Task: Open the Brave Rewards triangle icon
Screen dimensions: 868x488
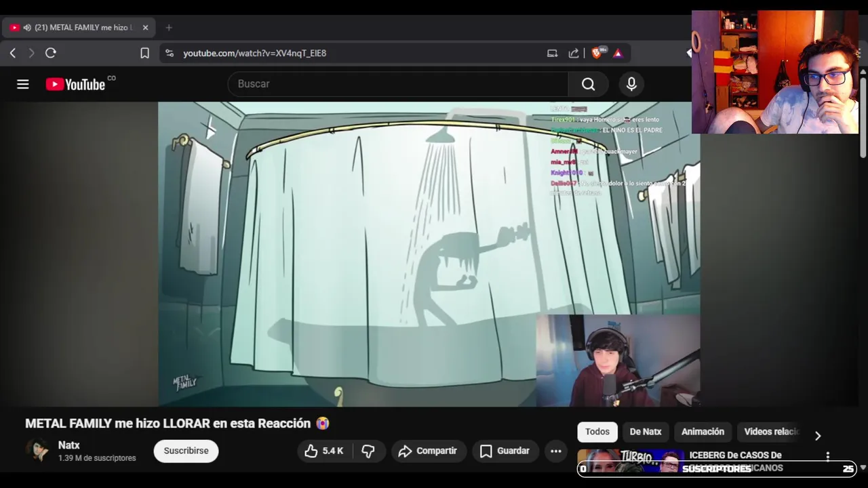Action: [x=618, y=53]
